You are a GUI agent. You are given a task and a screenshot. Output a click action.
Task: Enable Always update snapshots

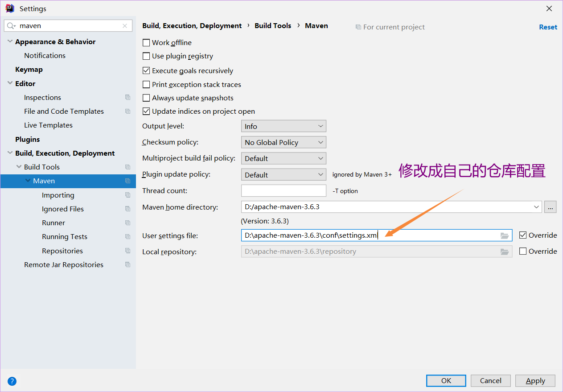[146, 98]
